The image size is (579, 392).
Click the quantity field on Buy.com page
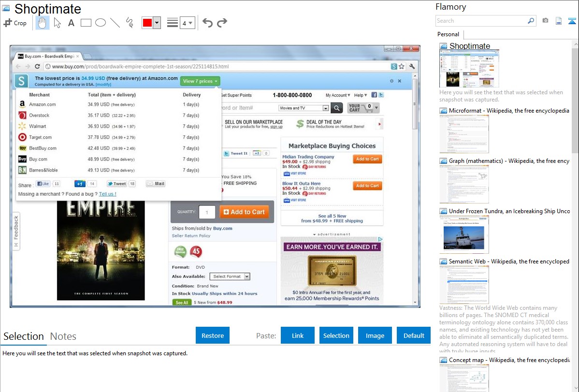(x=207, y=212)
